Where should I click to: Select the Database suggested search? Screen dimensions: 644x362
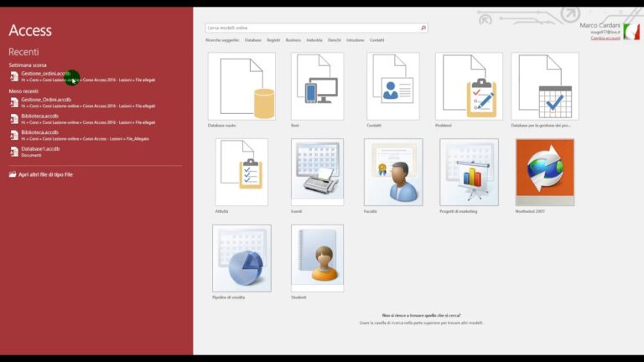[x=253, y=40]
